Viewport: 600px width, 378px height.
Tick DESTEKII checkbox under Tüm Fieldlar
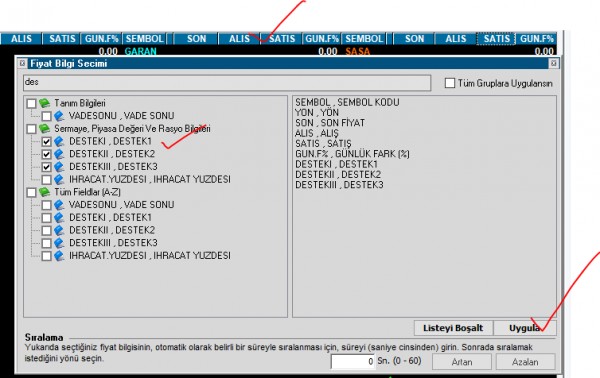(x=46, y=230)
